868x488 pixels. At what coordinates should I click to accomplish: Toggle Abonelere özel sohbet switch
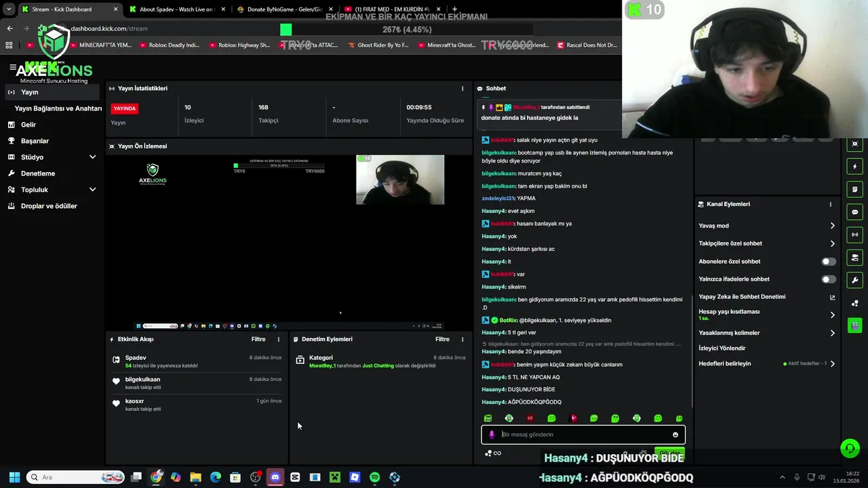tap(829, 262)
